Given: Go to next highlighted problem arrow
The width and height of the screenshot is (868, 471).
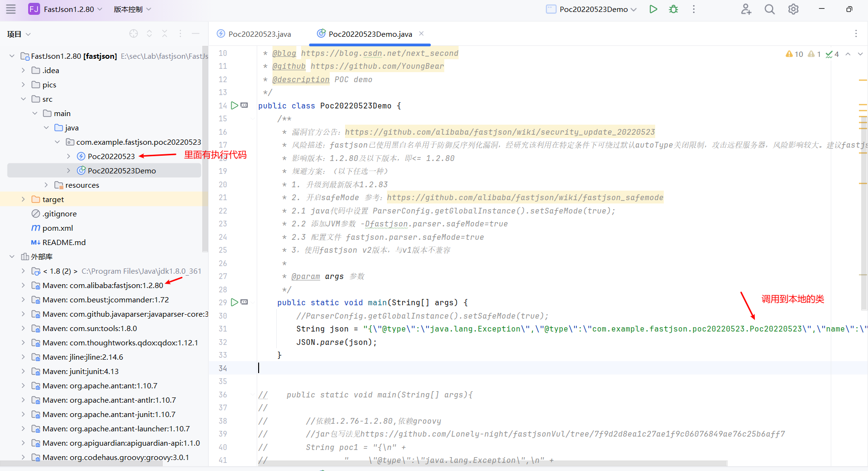Looking at the screenshot, I should point(860,54).
